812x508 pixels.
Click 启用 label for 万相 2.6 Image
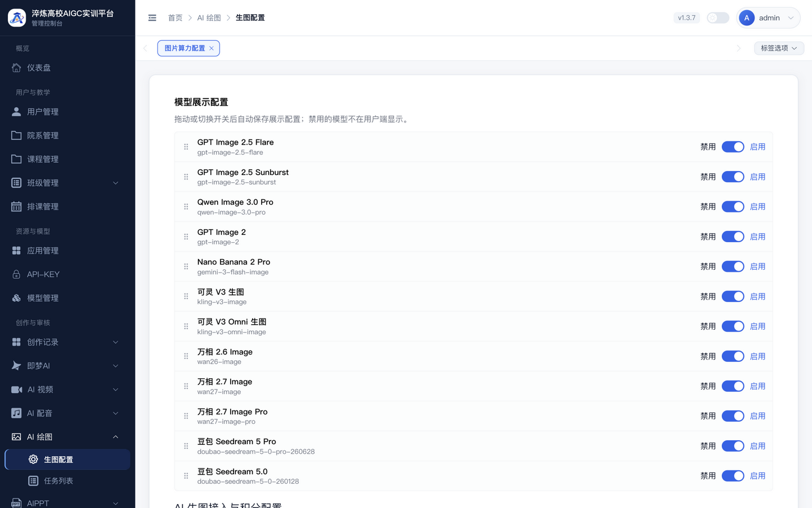click(758, 356)
